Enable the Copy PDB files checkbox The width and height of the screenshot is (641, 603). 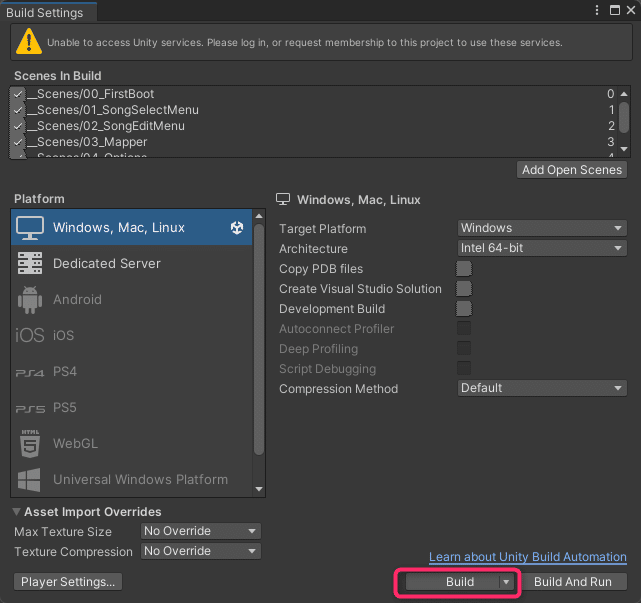point(464,269)
